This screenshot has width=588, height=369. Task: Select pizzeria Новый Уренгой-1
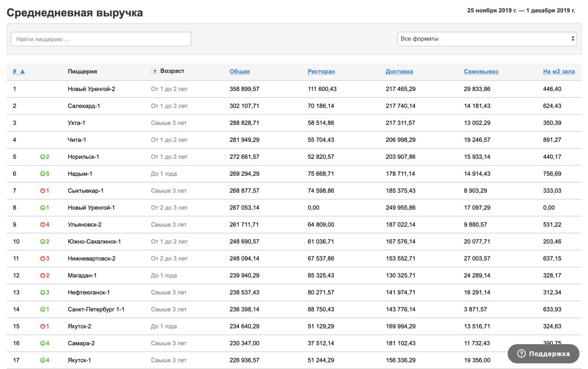coord(91,208)
